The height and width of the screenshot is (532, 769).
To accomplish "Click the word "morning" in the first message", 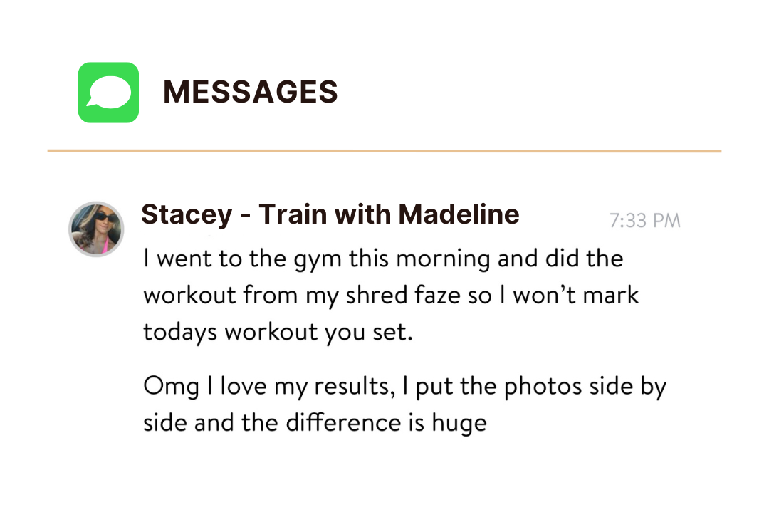I will (443, 260).
